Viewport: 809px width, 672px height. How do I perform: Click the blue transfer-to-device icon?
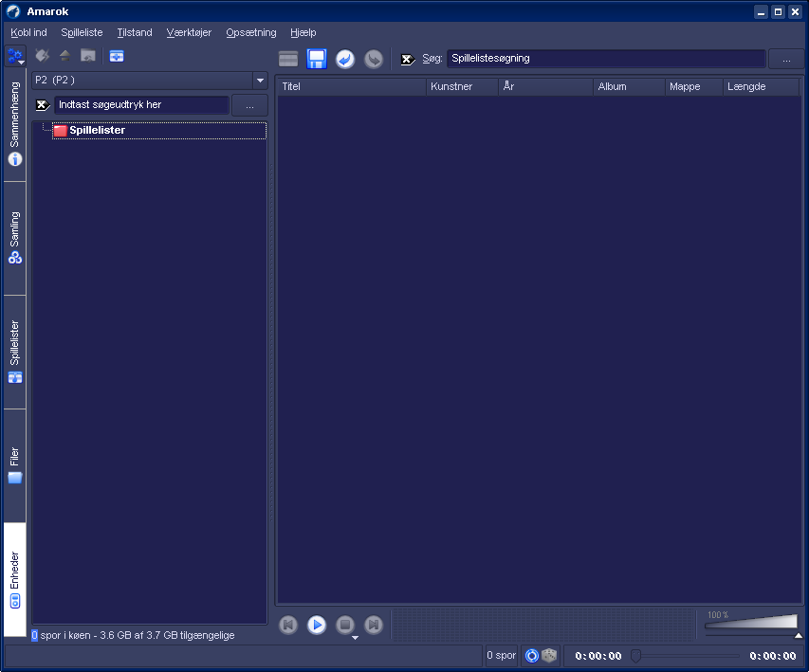click(x=117, y=56)
